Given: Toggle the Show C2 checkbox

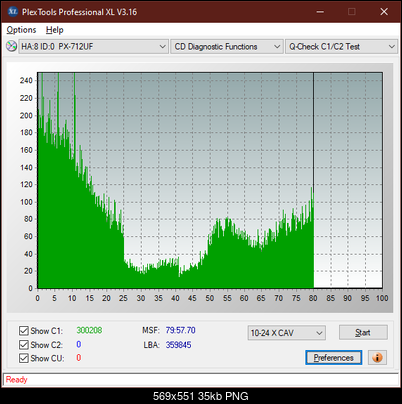Looking at the screenshot, I should pos(24,344).
